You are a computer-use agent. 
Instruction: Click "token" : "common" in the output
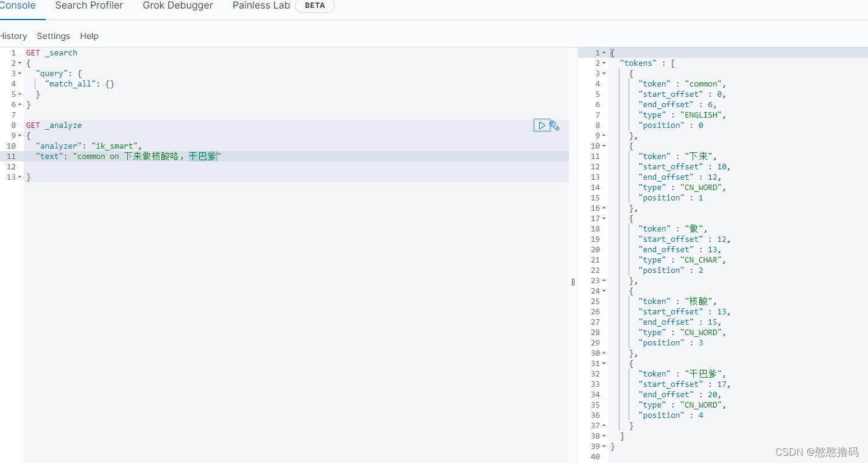[682, 84]
